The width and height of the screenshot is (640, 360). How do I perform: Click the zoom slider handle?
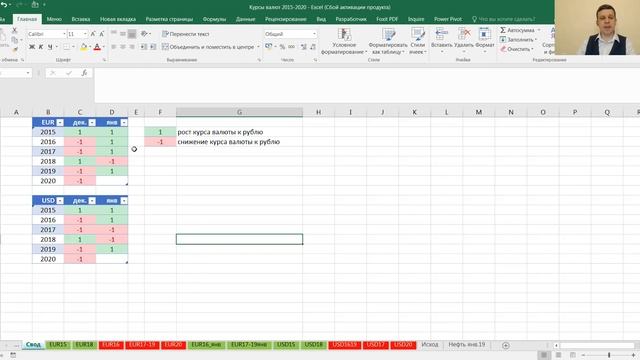tap(609, 356)
